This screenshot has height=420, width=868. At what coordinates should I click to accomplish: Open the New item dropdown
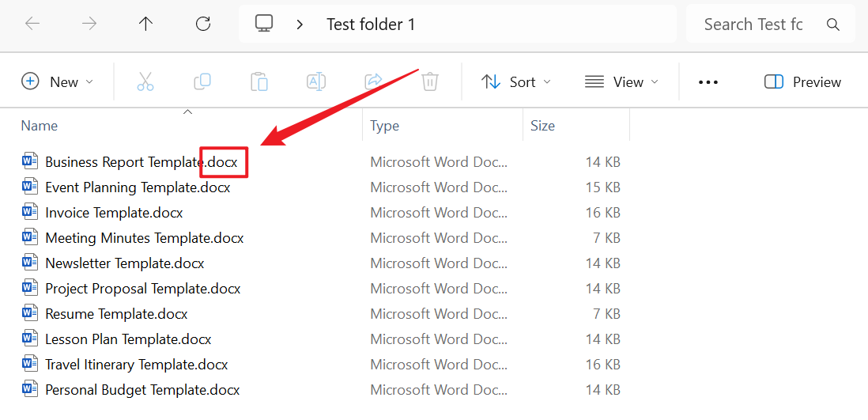(57, 81)
